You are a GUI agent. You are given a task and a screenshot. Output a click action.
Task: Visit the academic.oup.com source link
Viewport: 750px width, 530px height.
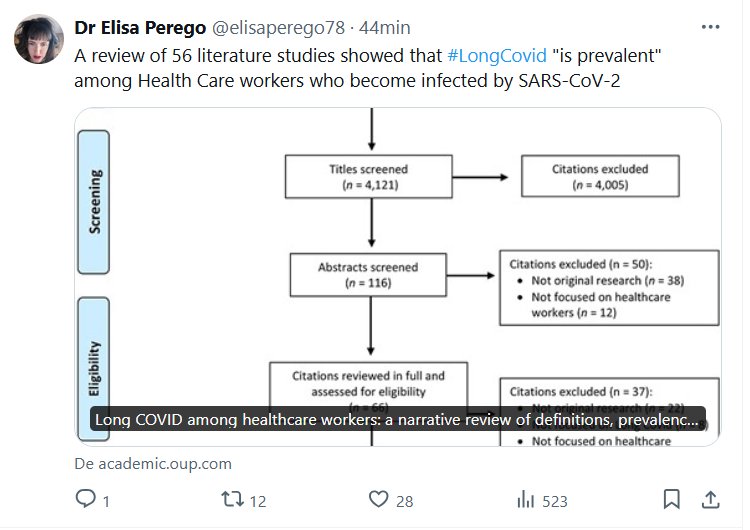click(153, 464)
